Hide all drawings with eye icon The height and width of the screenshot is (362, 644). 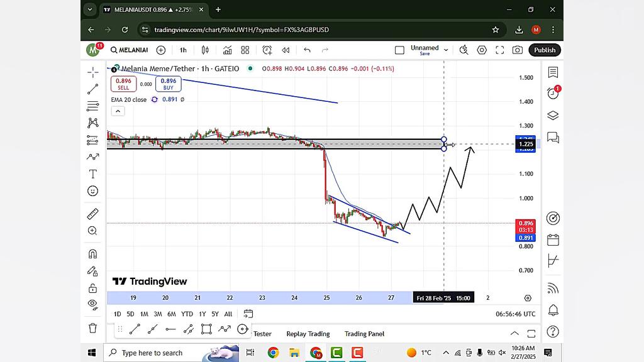click(x=93, y=305)
